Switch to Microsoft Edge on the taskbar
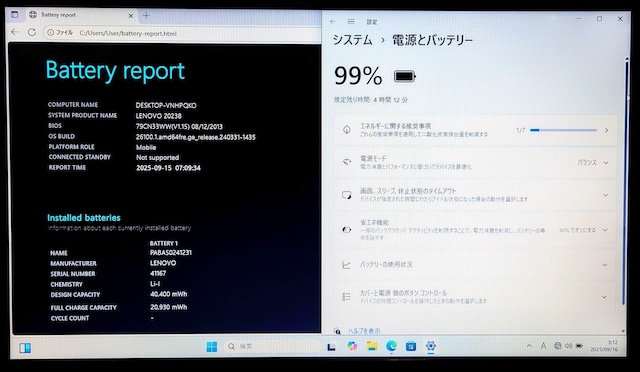Image resolution: width=640 pixels, height=372 pixels. (391, 346)
